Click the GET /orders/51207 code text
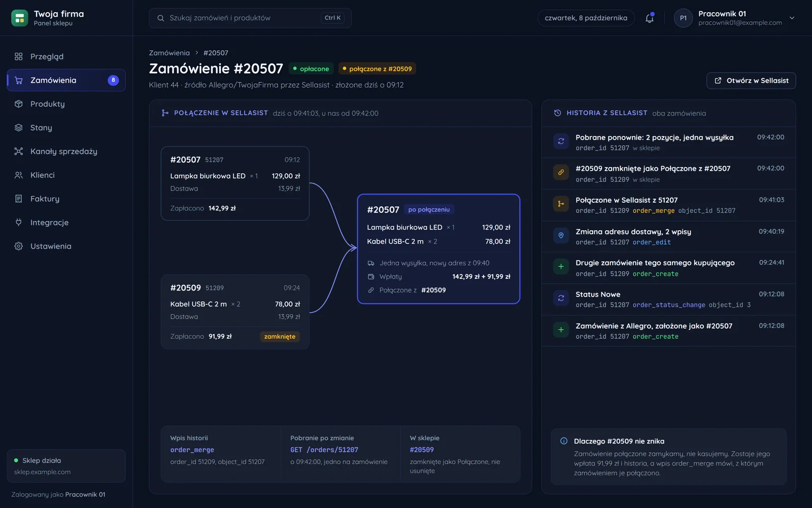 324,450
